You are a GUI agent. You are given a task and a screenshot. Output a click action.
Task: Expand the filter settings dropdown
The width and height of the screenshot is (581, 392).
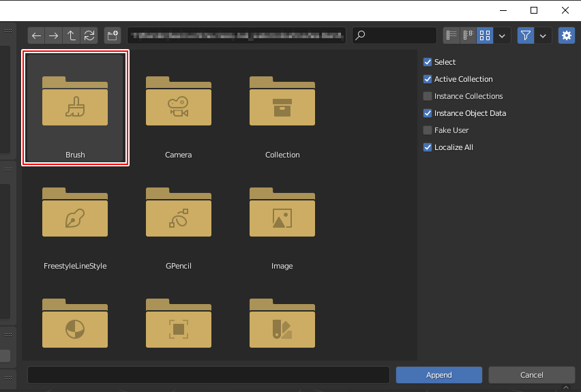click(543, 35)
